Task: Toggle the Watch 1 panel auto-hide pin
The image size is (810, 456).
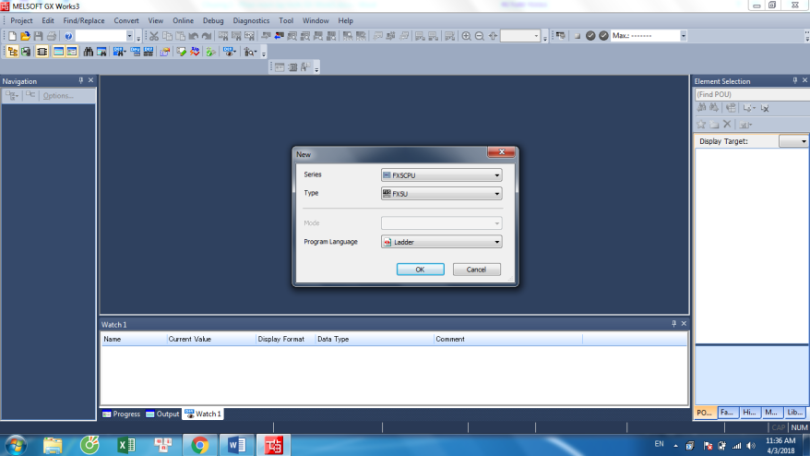Action: pyautogui.click(x=673, y=324)
